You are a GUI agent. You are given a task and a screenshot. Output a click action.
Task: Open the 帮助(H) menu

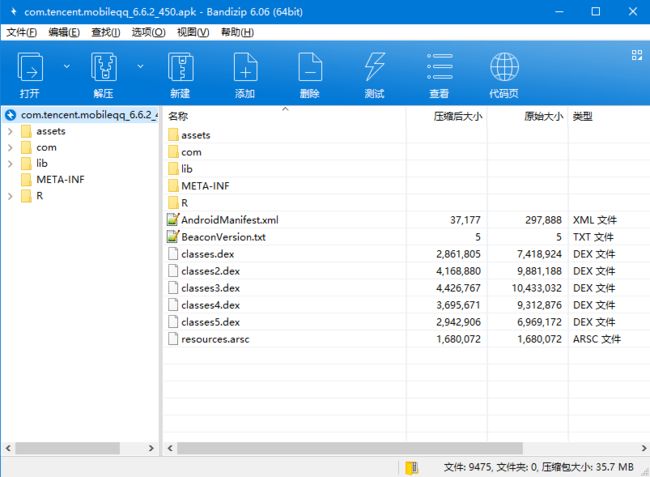(x=238, y=32)
